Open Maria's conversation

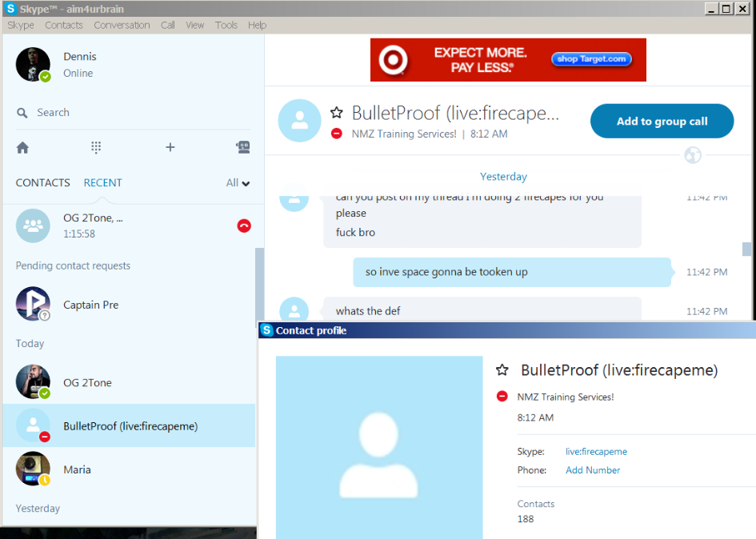click(x=129, y=469)
